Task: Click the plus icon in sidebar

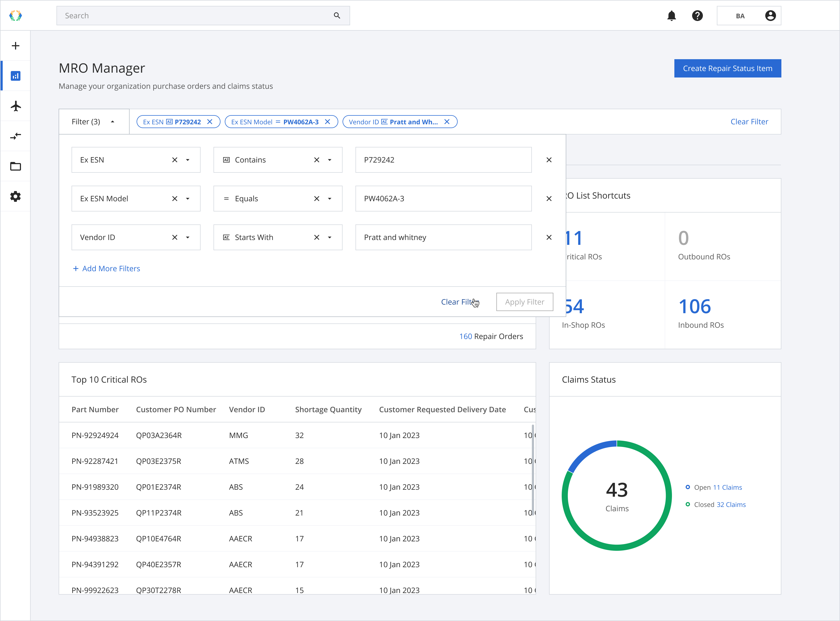Action: (15, 46)
